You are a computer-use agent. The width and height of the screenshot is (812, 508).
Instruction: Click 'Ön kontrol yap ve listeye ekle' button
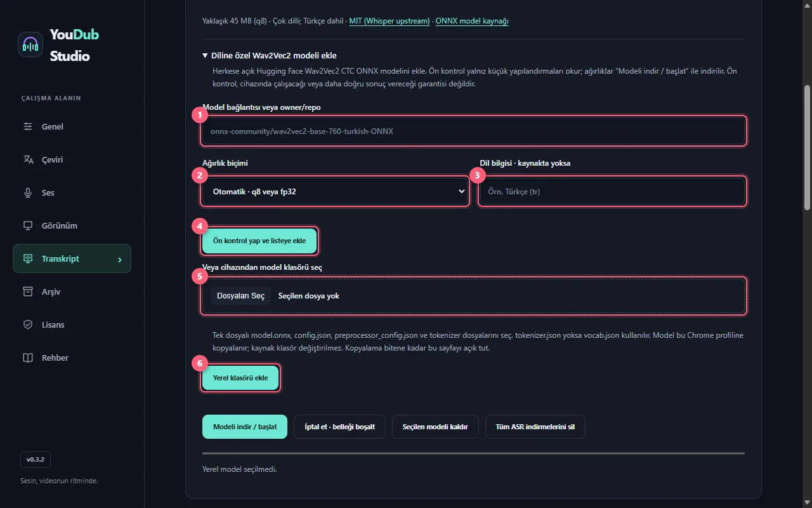pyautogui.click(x=259, y=241)
